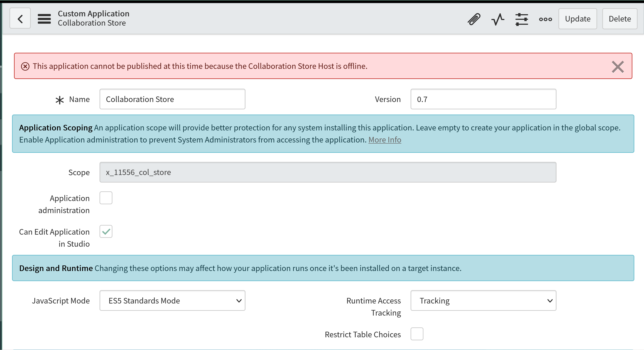
Task: Dismiss the error message with X
Action: (618, 67)
